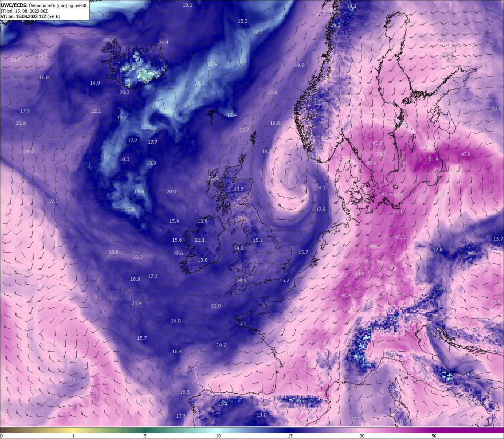
Task: Click the 21.0 value southwest of England
Action: [216, 306]
